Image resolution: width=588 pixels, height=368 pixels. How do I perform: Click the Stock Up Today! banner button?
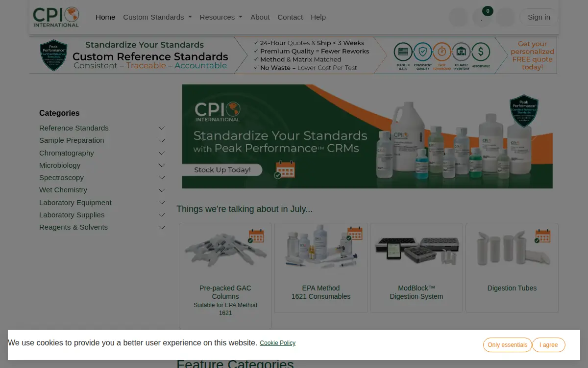(222, 170)
